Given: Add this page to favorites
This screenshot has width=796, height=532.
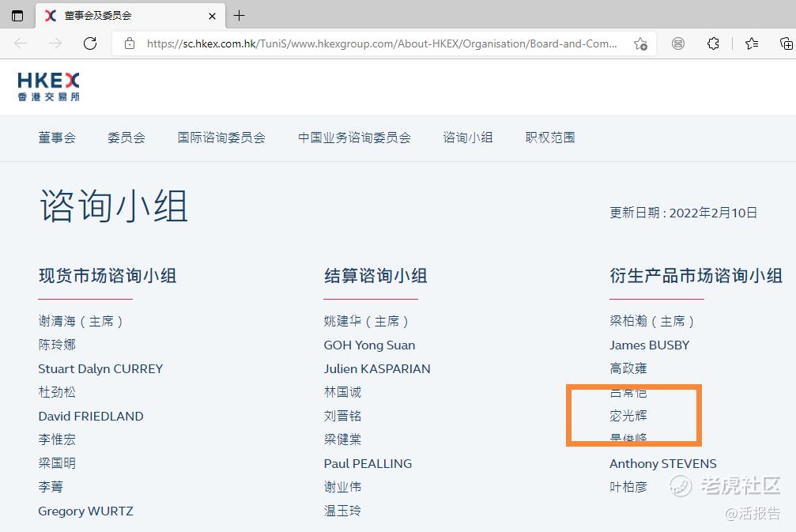Looking at the screenshot, I should [640, 44].
